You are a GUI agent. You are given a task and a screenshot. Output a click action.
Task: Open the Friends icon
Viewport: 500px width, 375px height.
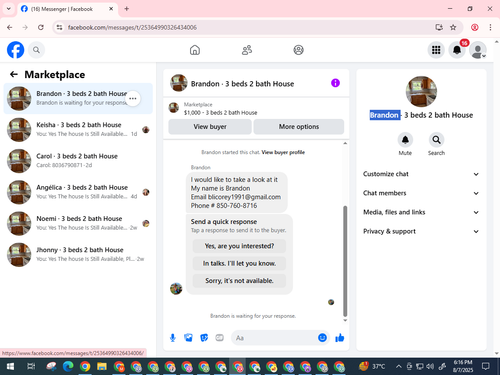coord(247,50)
